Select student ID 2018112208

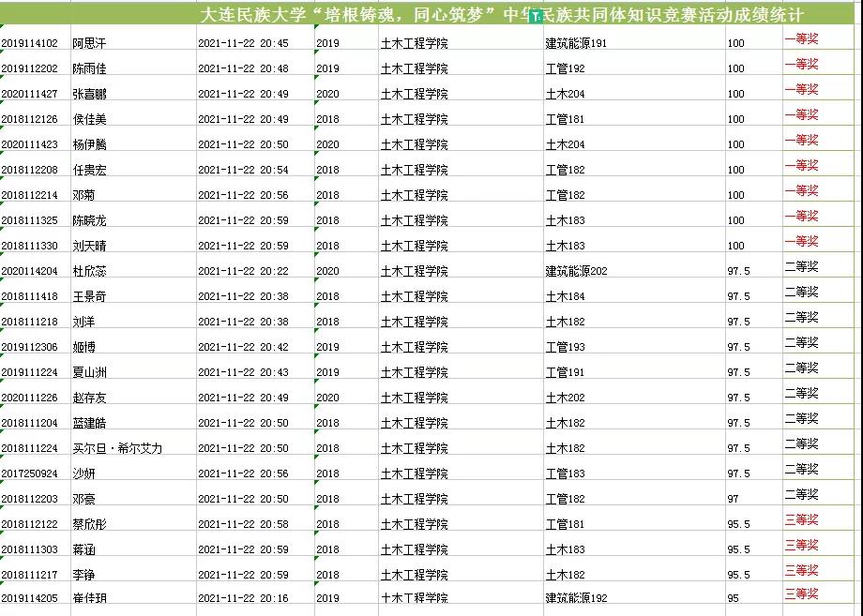pyautogui.click(x=29, y=170)
